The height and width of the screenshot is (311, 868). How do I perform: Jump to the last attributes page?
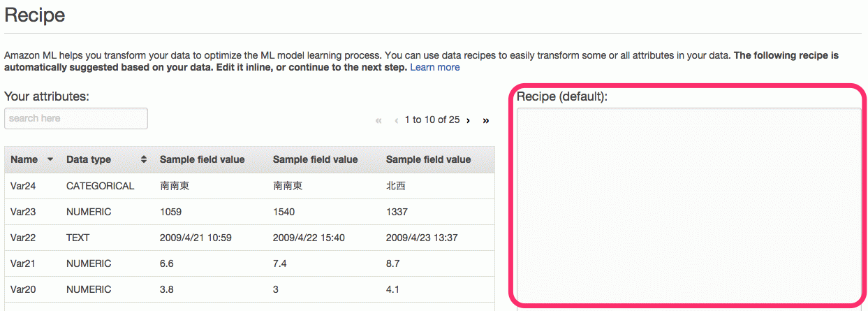click(x=486, y=120)
